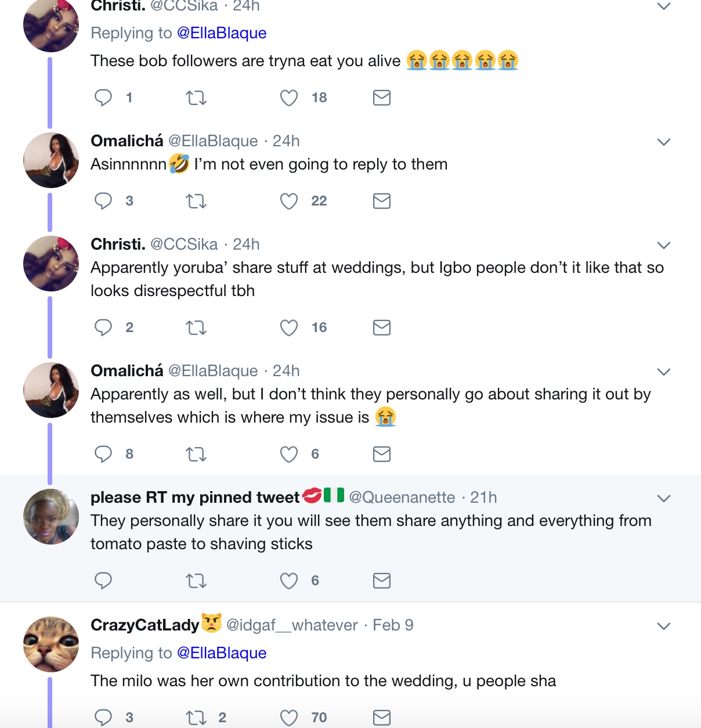Open @EllaBlaque mention in Christi's top reply

click(x=221, y=33)
